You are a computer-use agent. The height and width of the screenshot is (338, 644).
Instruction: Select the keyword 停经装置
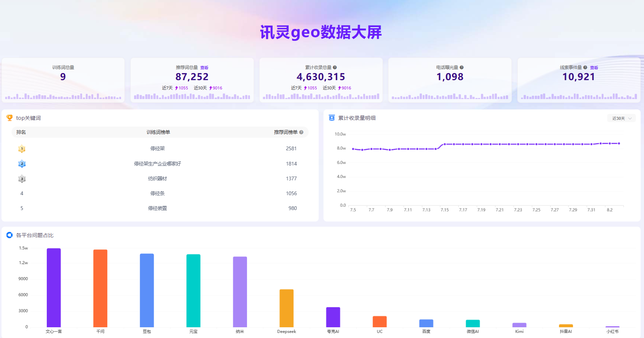(x=157, y=208)
